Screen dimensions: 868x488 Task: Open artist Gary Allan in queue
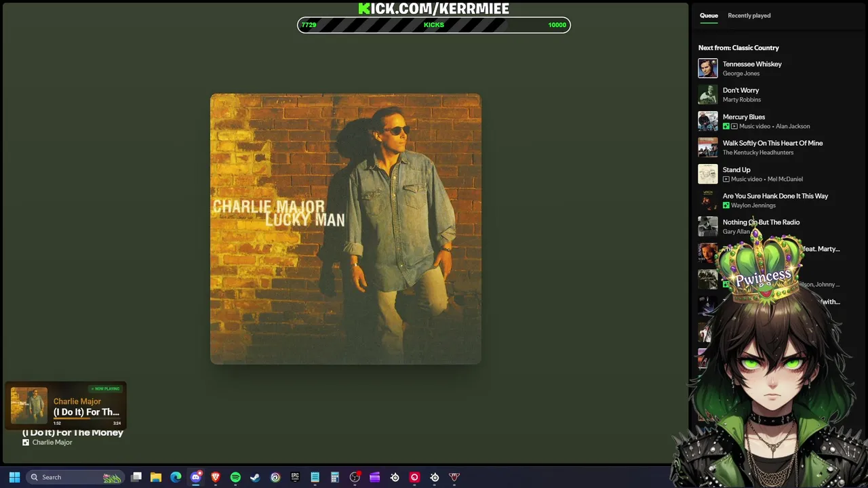point(736,232)
